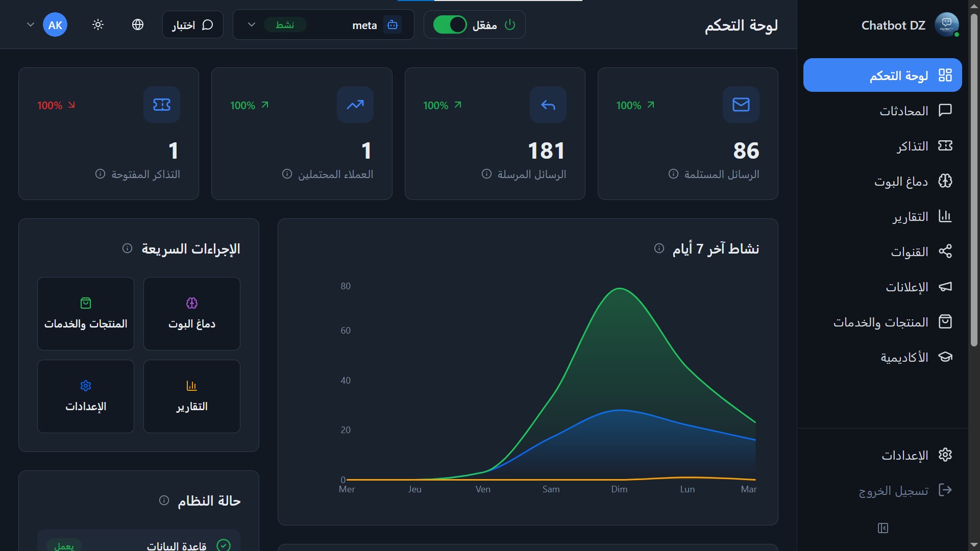
Task: Open the القنوات share icon in sidebar
Action: click(945, 252)
